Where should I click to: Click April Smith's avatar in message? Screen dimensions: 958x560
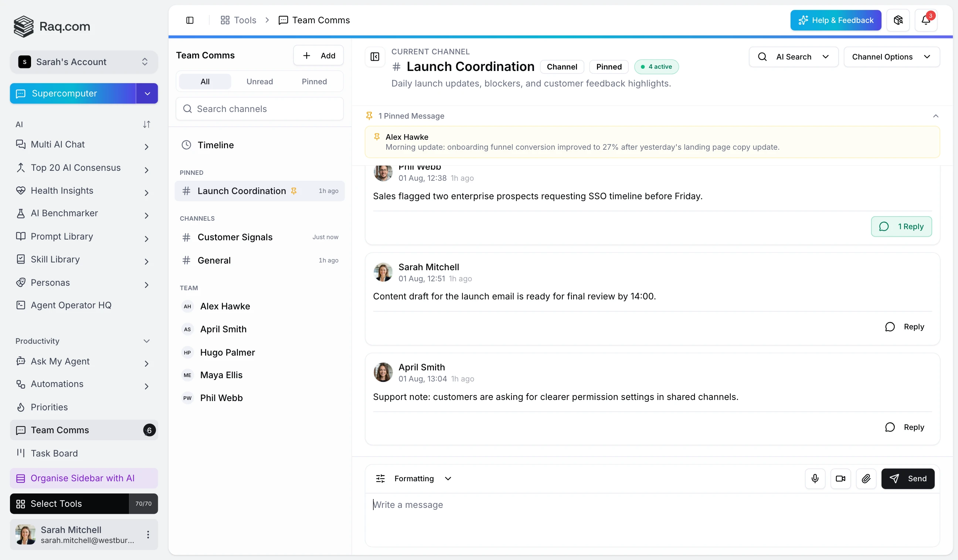pos(383,372)
